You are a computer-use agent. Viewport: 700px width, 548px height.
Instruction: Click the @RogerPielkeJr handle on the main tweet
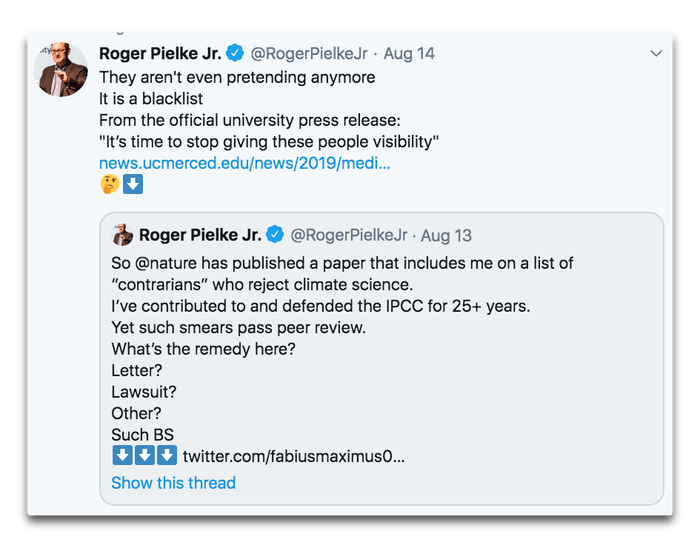(312, 54)
